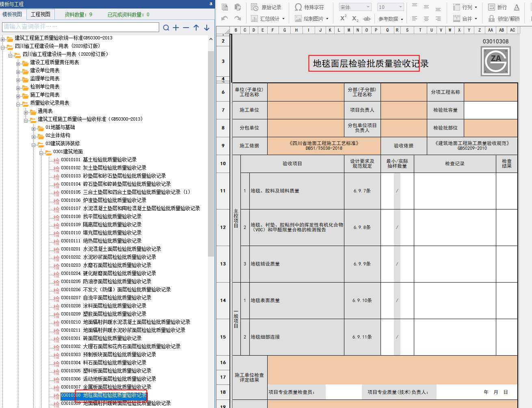Toggle 折行 text wrap
This screenshot has height=408, width=532.
point(497,7)
